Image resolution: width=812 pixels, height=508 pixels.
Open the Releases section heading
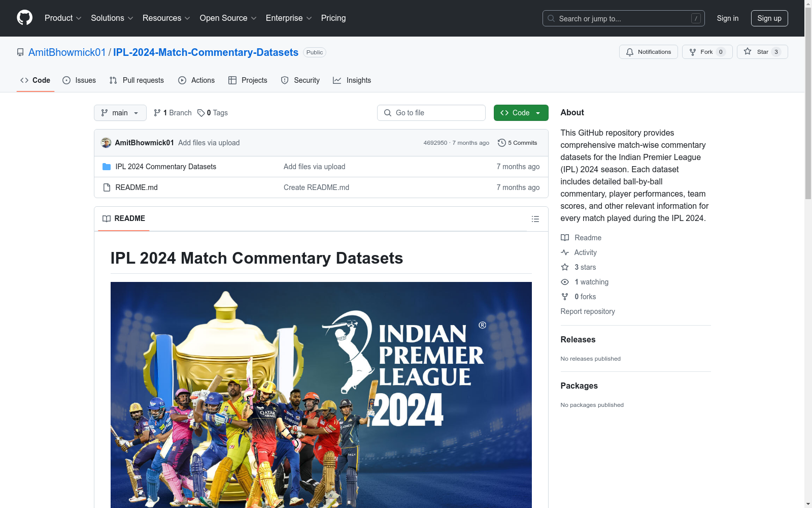(x=578, y=339)
